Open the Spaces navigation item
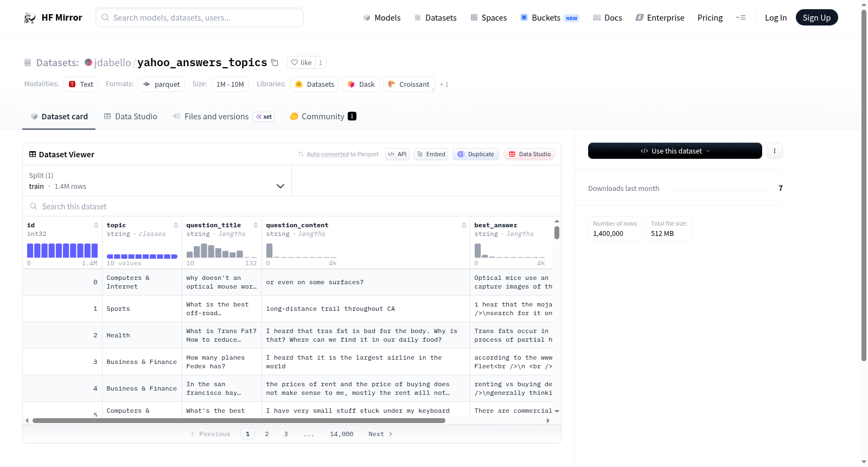This screenshot has width=868, height=467. click(488, 17)
